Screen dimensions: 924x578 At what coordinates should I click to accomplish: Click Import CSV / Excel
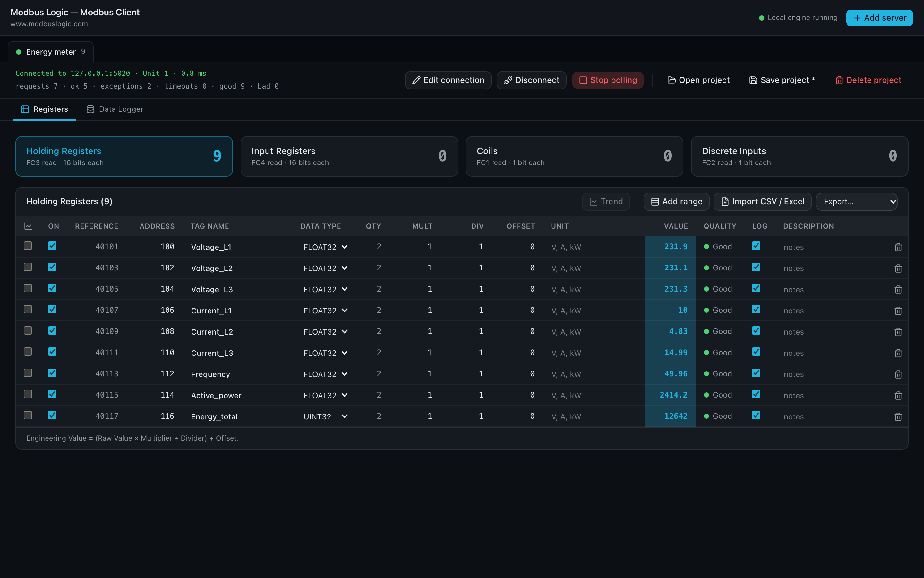pos(763,201)
